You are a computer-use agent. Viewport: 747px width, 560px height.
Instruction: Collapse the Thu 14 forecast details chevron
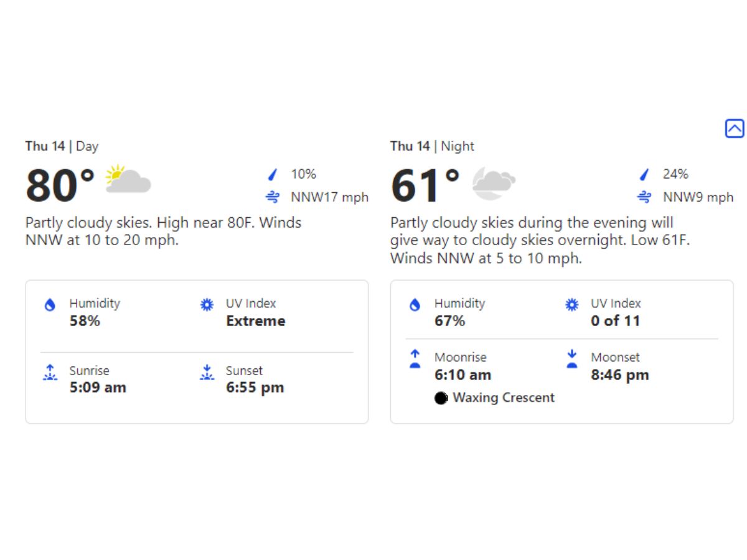pos(735,129)
